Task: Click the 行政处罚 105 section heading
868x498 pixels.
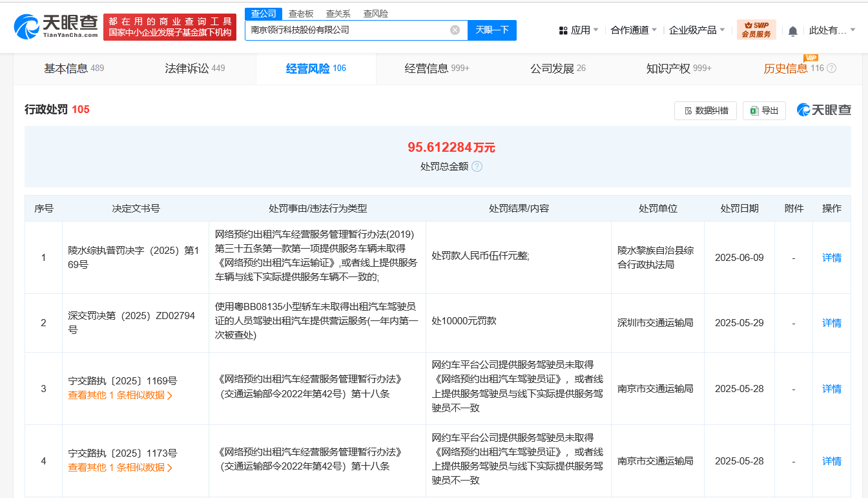Action: pos(57,110)
